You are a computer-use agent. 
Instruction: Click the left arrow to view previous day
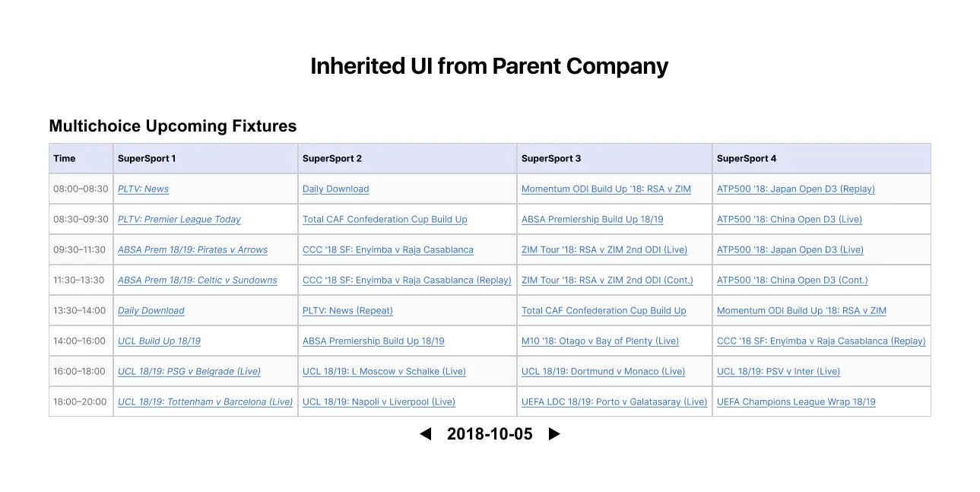(425, 433)
